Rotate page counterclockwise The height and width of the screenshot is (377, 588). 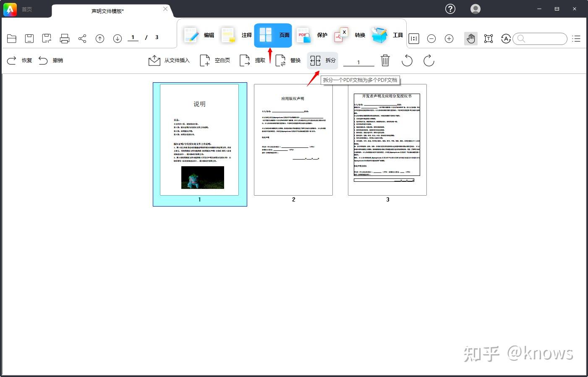407,60
